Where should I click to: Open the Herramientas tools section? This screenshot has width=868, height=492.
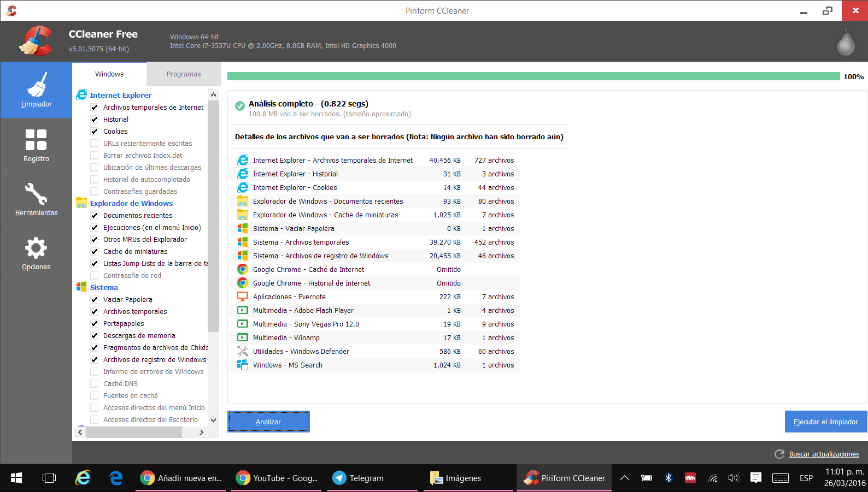(36, 199)
